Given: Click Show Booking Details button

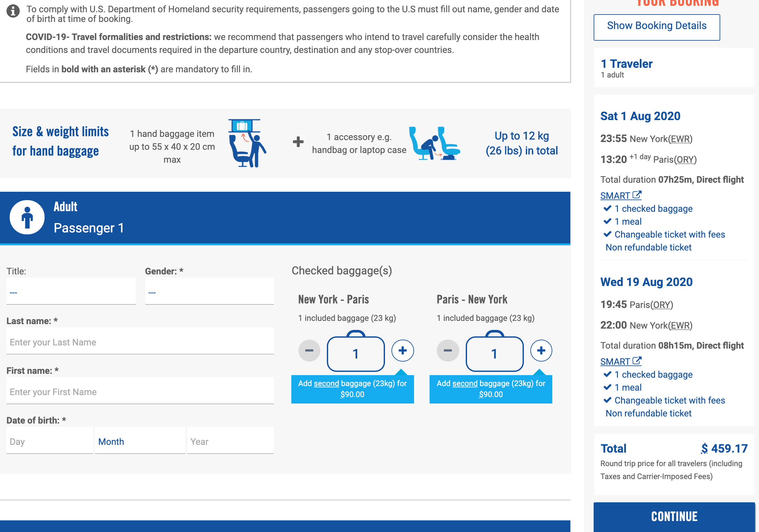Looking at the screenshot, I should click(657, 26).
